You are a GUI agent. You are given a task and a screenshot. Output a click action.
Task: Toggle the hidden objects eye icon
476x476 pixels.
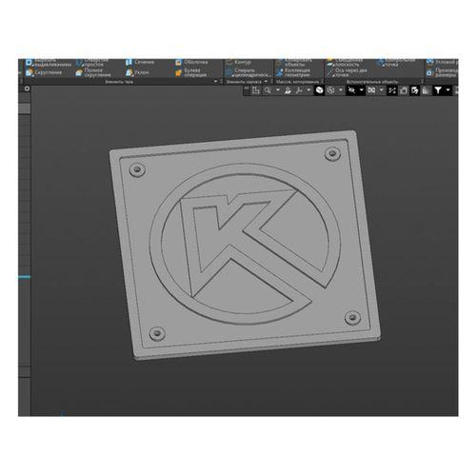(351, 90)
